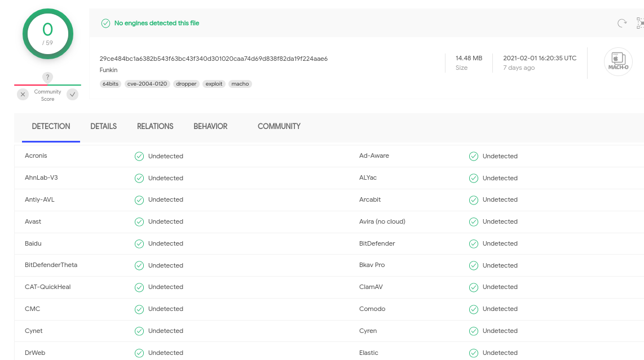This screenshot has width=644, height=360.
Task: Click the file name Funkin
Action: (x=108, y=70)
